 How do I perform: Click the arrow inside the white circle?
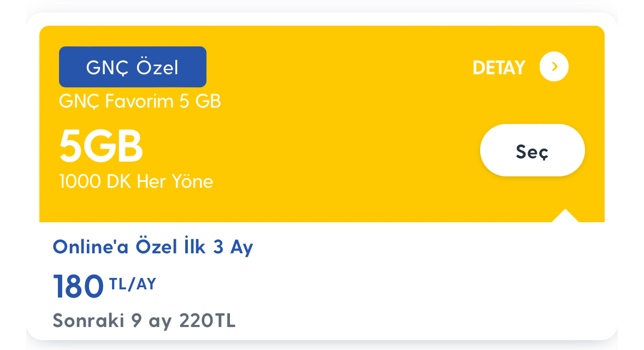(554, 67)
